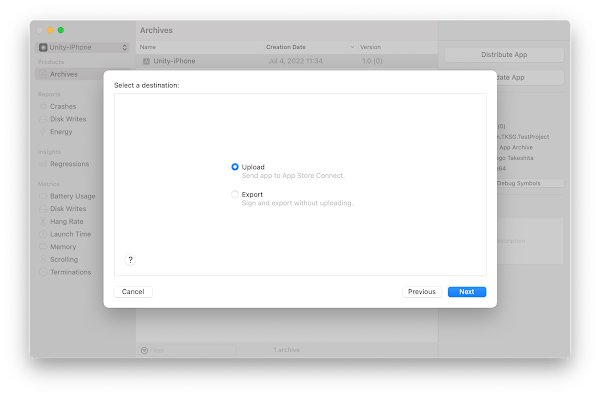Open Battery Usage metrics

73,196
